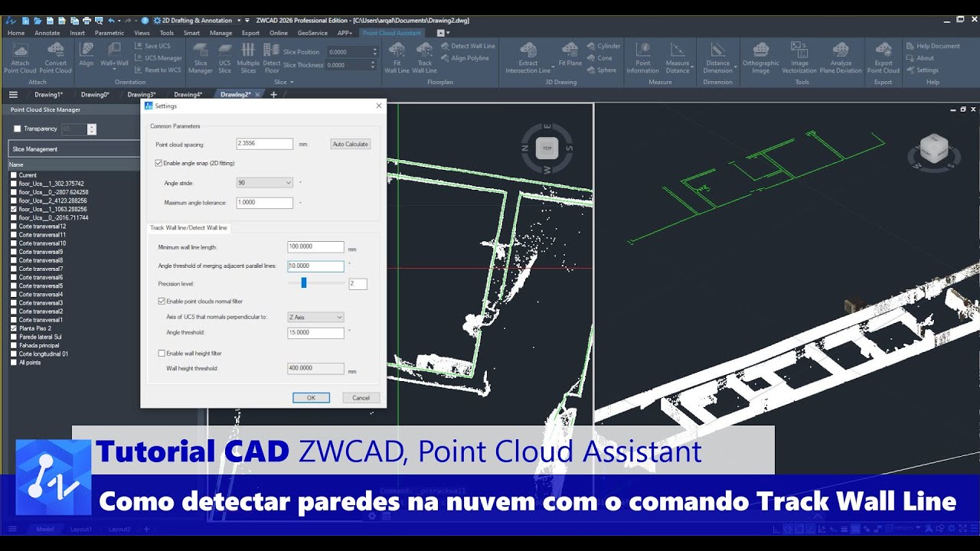Open Angle stride dropdown
Image resolution: width=980 pixels, height=551 pixels.
point(265,183)
